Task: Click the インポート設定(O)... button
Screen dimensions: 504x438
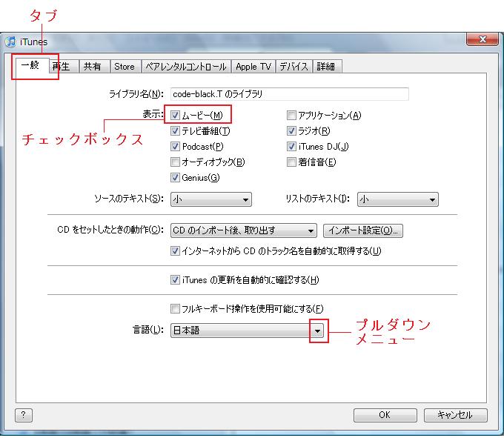Action: click(363, 230)
